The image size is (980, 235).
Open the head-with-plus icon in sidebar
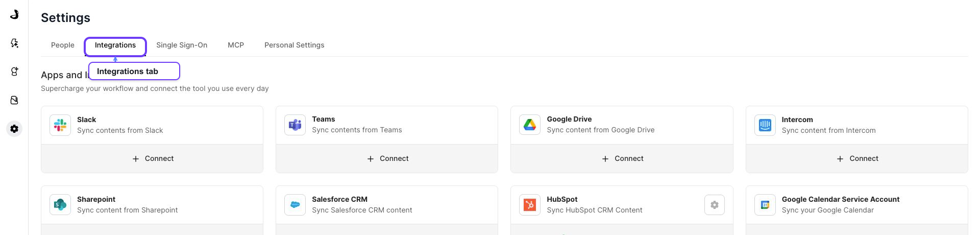pyautogui.click(x=14, y=72)
